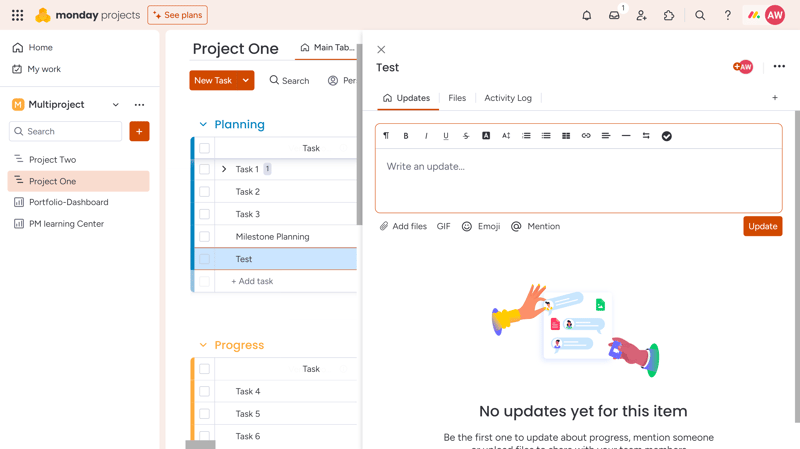Switch to the Files tab
The width and height of the screenshot is (800, 449).
point(457,98)
